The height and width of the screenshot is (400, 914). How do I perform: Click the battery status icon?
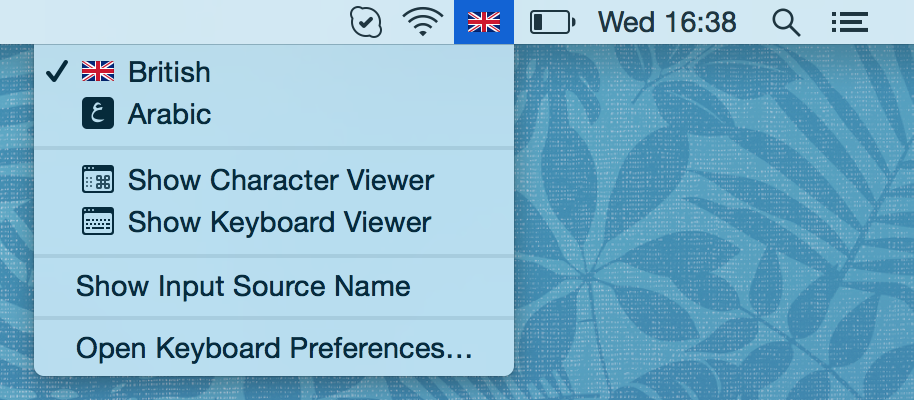(552, 22)
